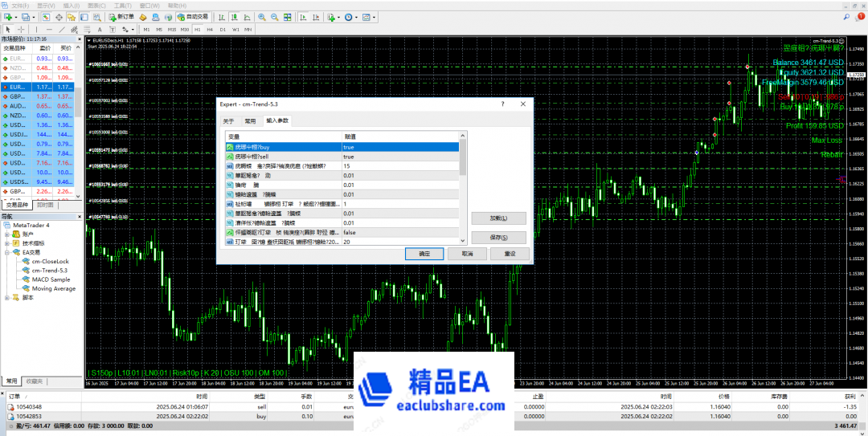868x436 pixels.
Task: Click the cm-CloseLock expert advisor icon
Action: click(27, 261)
